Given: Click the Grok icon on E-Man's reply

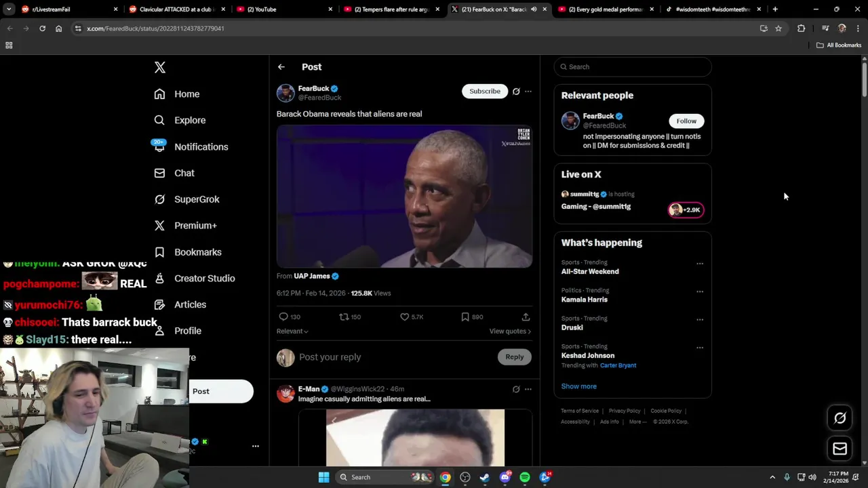Looking at the screenshot, I should pos(516,390).
